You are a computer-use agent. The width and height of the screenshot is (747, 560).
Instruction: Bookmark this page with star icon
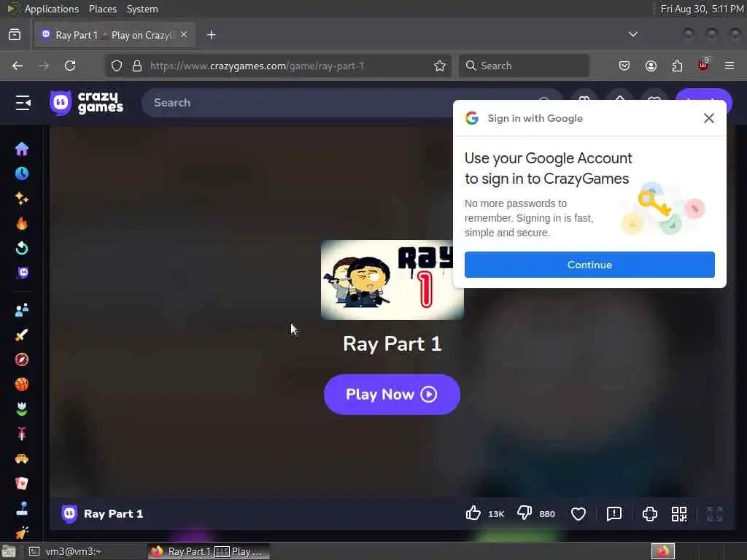pyautogui.click(x=440, y=66)
